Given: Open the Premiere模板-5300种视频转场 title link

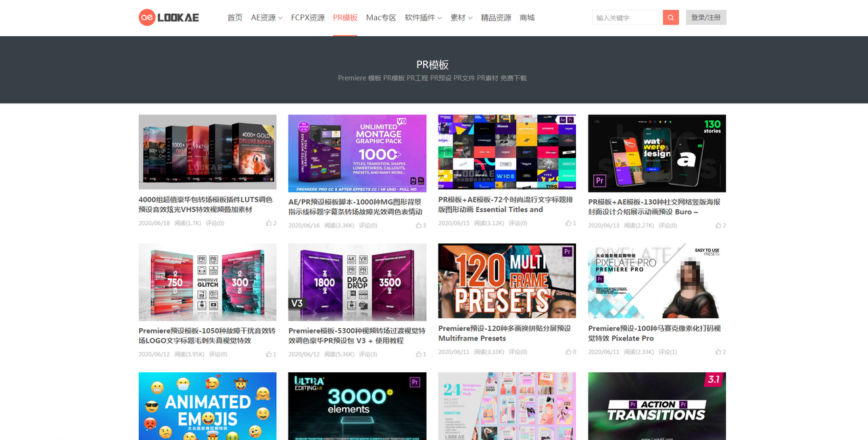Looking at the screenshot, I should 357,335.
